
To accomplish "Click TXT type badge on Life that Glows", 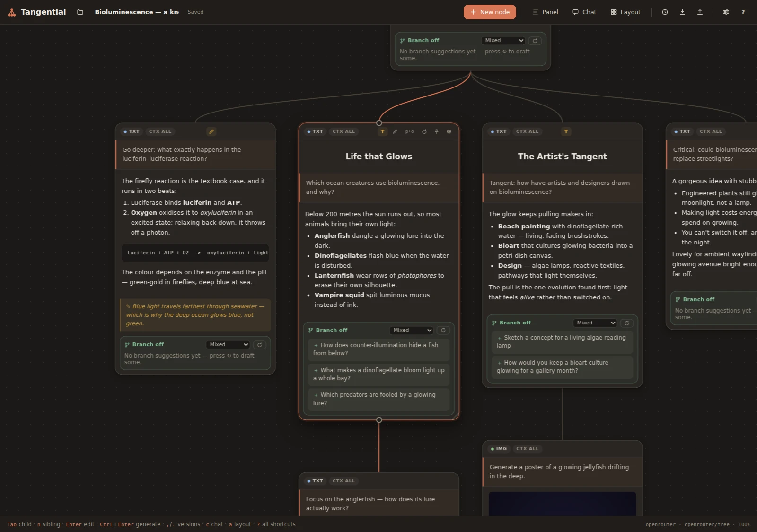I will click(315, 131).
